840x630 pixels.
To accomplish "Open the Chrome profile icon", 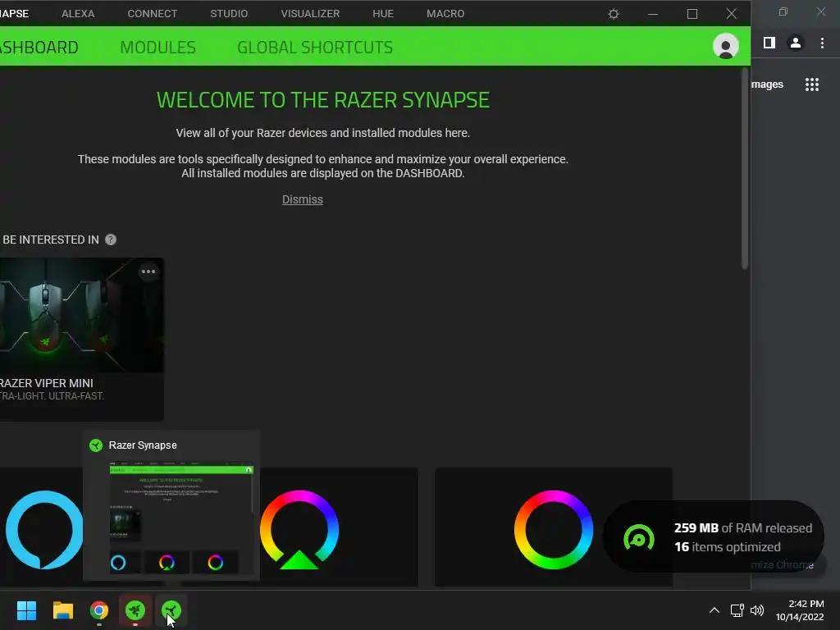I will (796, 43).
